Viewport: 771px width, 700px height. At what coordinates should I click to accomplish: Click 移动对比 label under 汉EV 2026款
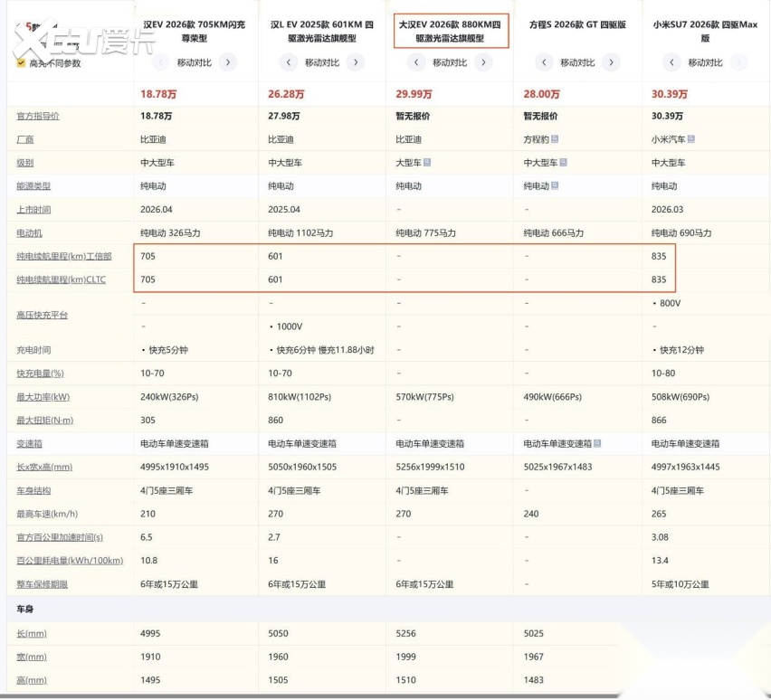click(x=195, y=62)
